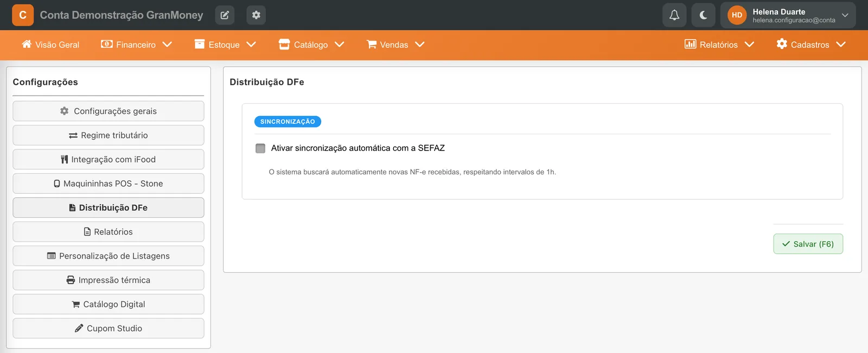Open Cupom Studio settings
Viewport: 868px width, 353px height.
point(108,329)
